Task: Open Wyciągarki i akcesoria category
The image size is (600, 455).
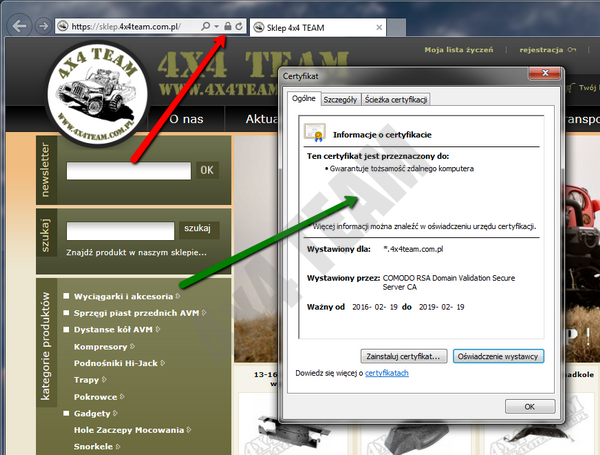Action: pyautogui.click(x=123, y=297)
